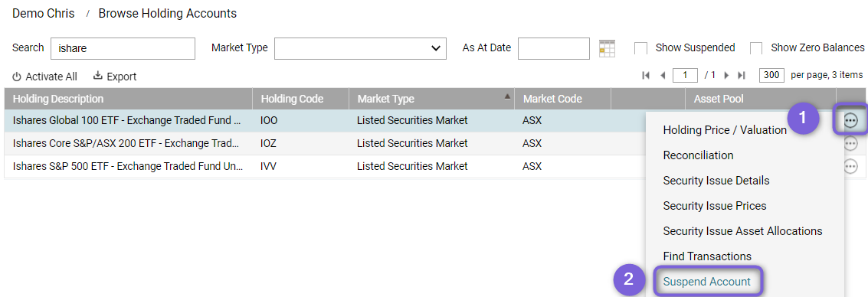Click the current page number field
Screen dimensions: 868x297
click(x=685, y=75)
